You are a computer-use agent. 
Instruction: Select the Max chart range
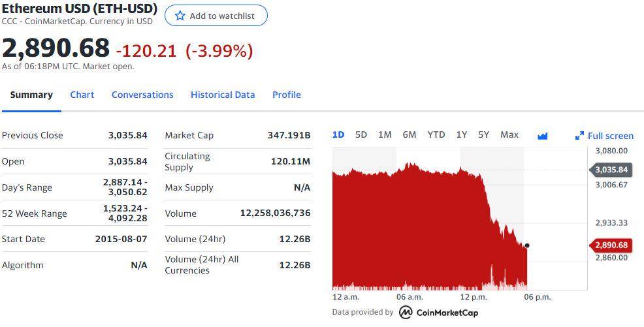tap(509, 134)
